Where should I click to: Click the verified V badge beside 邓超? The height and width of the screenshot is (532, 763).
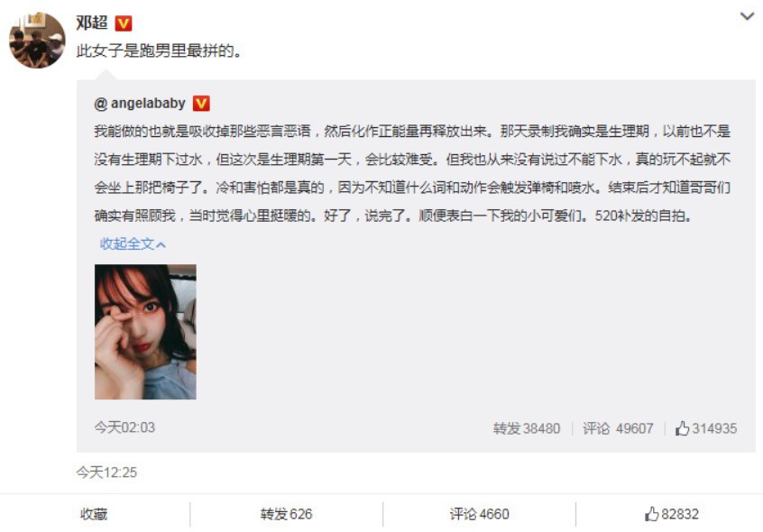(x=124, y=23)
